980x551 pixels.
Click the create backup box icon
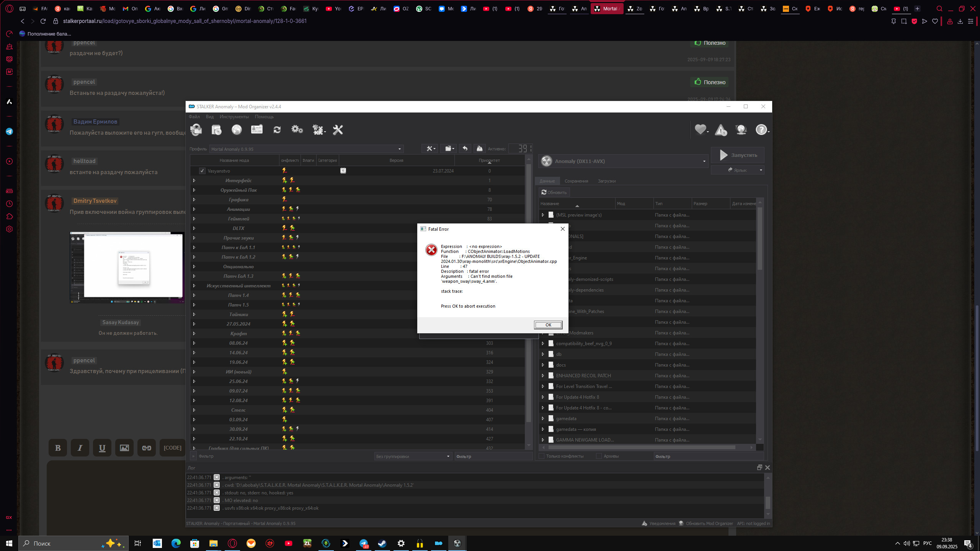(479, 149)
